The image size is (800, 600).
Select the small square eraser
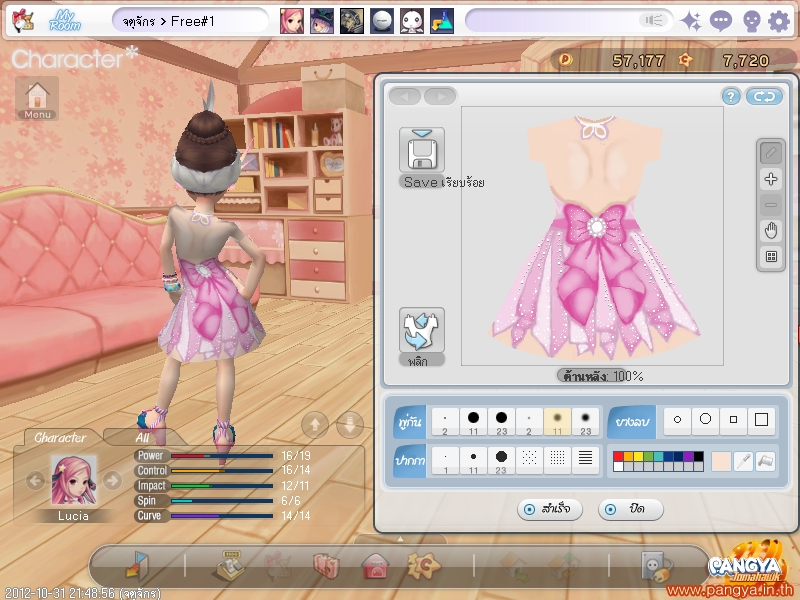733,419
